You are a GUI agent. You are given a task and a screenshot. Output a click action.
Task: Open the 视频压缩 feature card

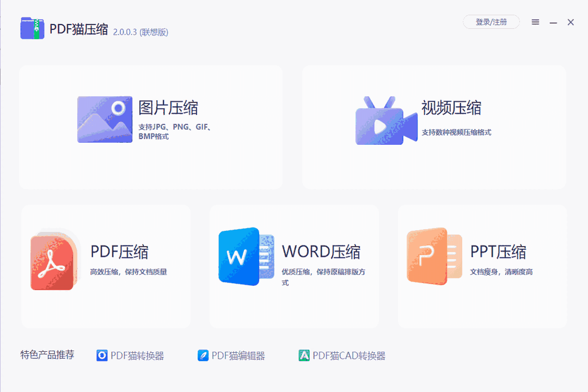(433, 127)
